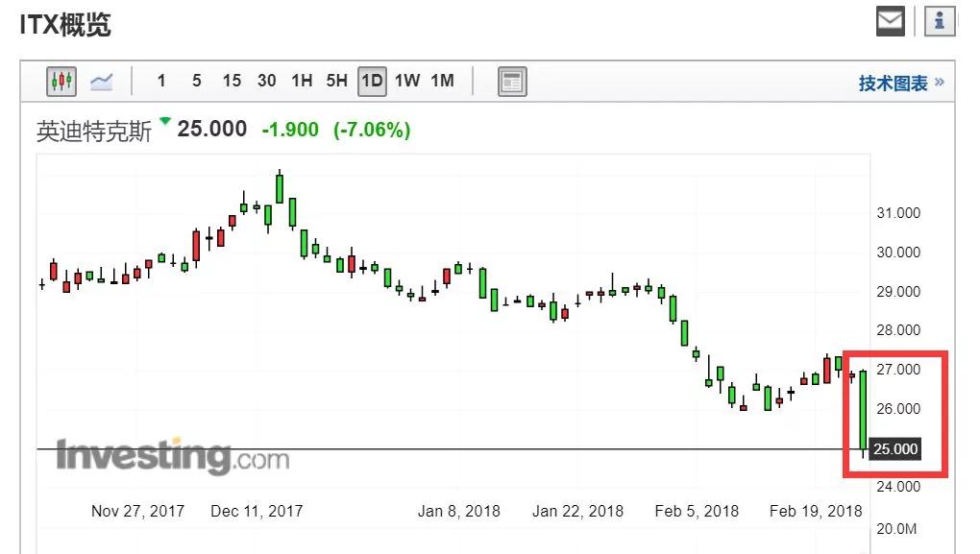The height and width of the screenshot is (554, 980).
Task: Set chart interval to 1H
Action: [x=302, y=82]
